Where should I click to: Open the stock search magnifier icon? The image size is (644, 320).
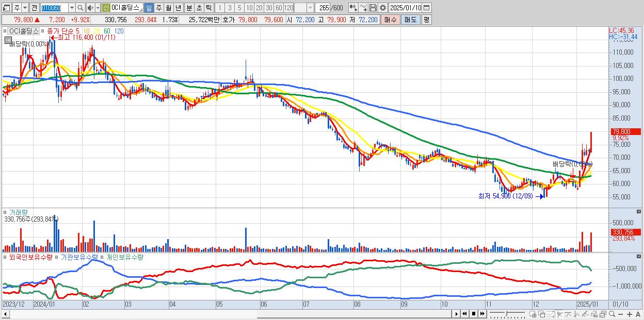(x=80, y=8)
